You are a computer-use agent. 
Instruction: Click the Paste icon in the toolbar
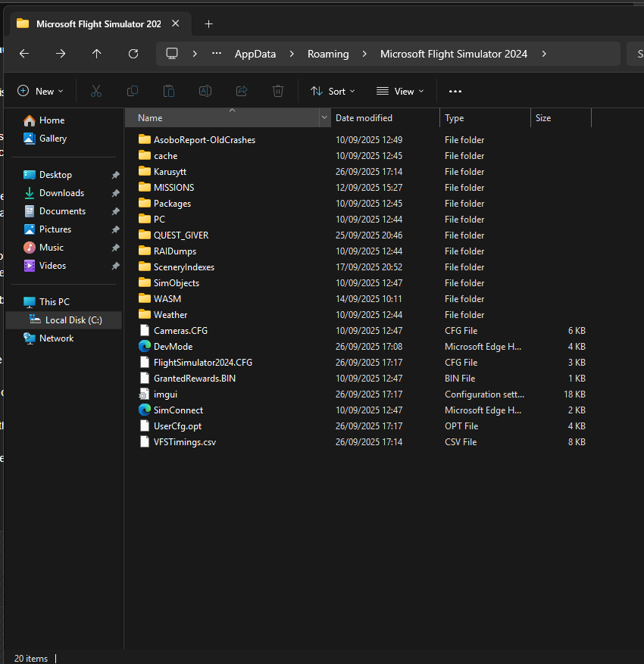169,91
